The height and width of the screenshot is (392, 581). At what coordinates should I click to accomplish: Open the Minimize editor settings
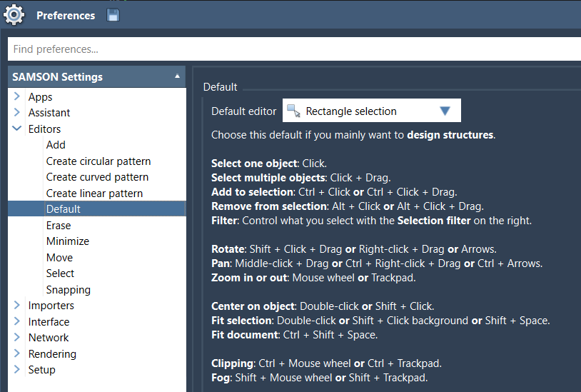[x=68, y=241]
